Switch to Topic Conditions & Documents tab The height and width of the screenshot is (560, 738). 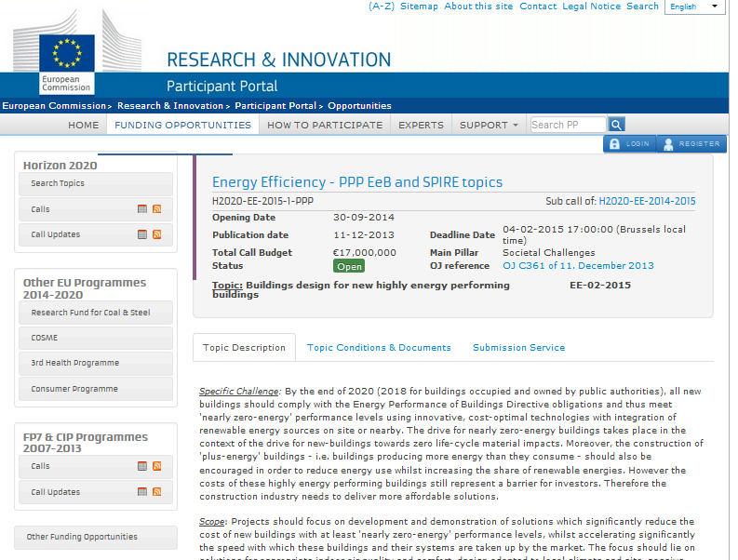[x=379, y=347]
